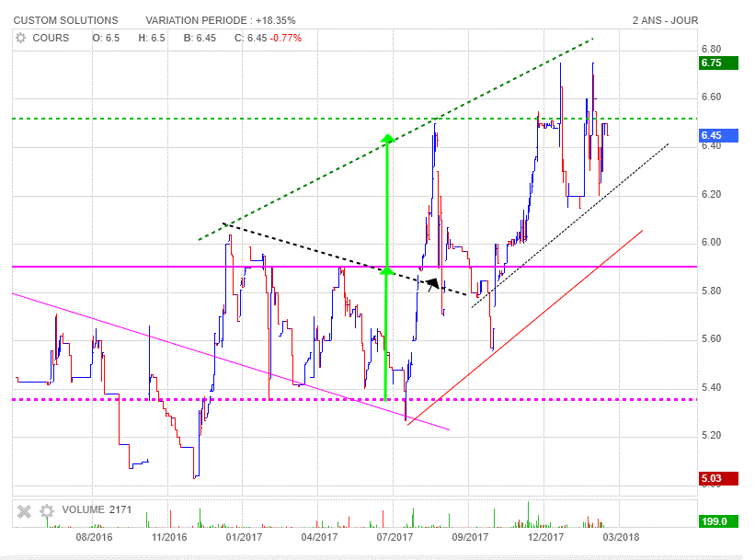Screen dimensions: 755x560
Task: Click the 03/2018 date label
Action: pyautogui.click(x=621, y=537)
